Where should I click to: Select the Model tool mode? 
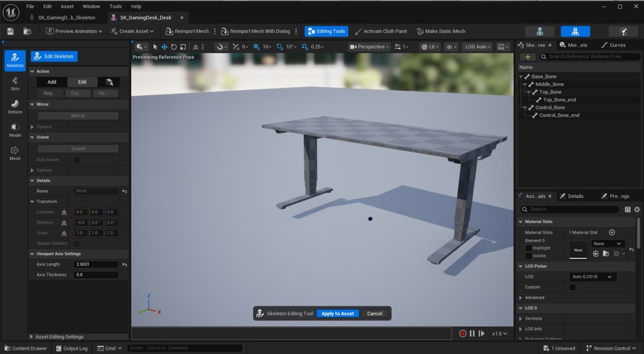click(15, 130)
